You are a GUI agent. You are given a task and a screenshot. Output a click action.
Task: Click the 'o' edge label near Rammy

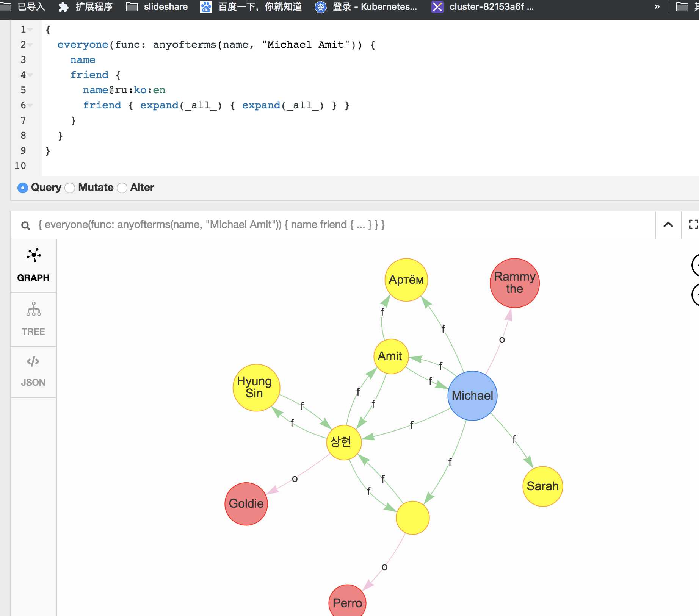(x=502, y=340)
